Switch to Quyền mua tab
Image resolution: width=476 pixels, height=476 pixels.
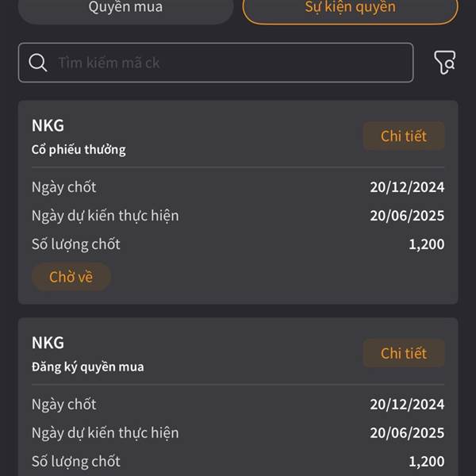tap(125, 7)
